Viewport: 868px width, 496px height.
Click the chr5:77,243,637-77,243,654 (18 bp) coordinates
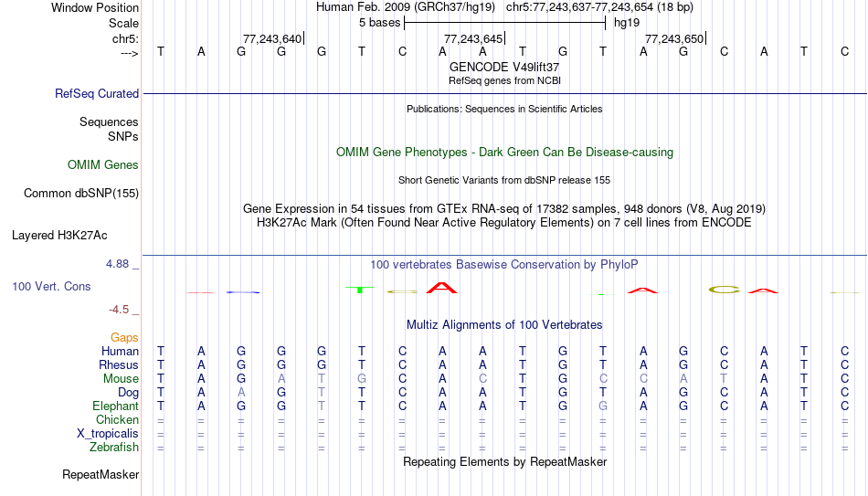pos(599,7)
